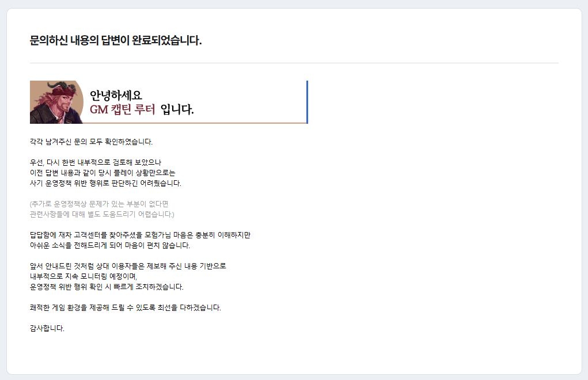This screenshot has width=588, height=380.
Task: Click the line starting "사기 운영정책 위반 행위로"
Action: click(105, 183)
